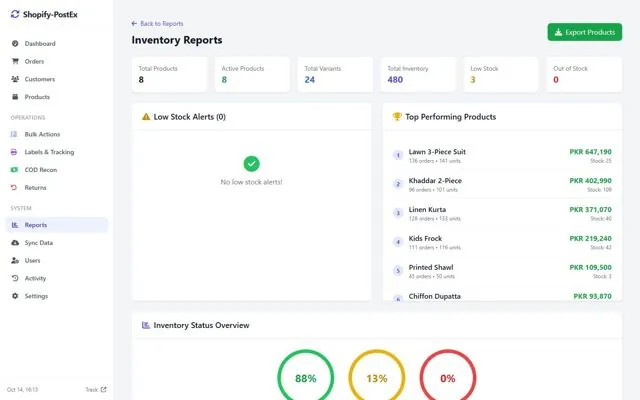Open the Activity page

point(57,278)
